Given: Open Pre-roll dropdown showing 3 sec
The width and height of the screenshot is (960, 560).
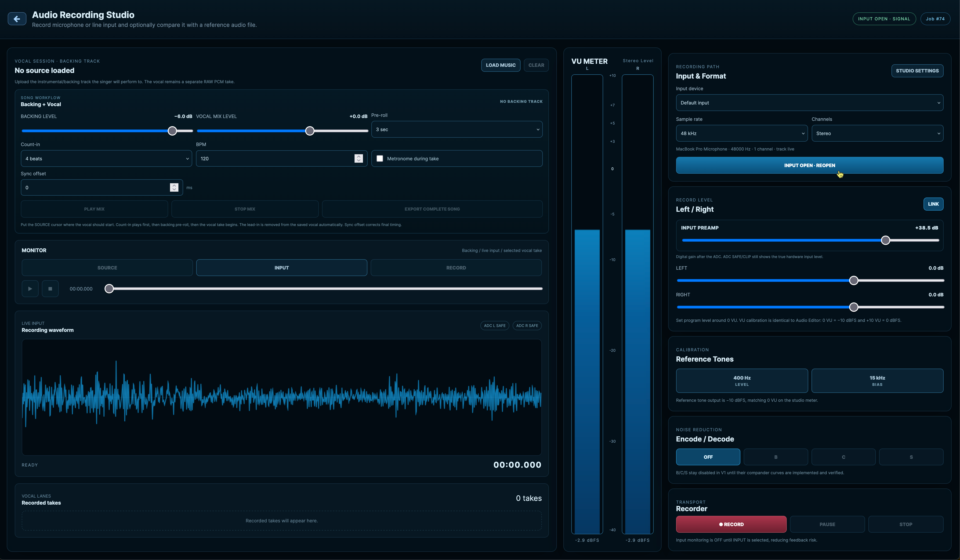Looking at the screenshot, I should click(457, 129).
